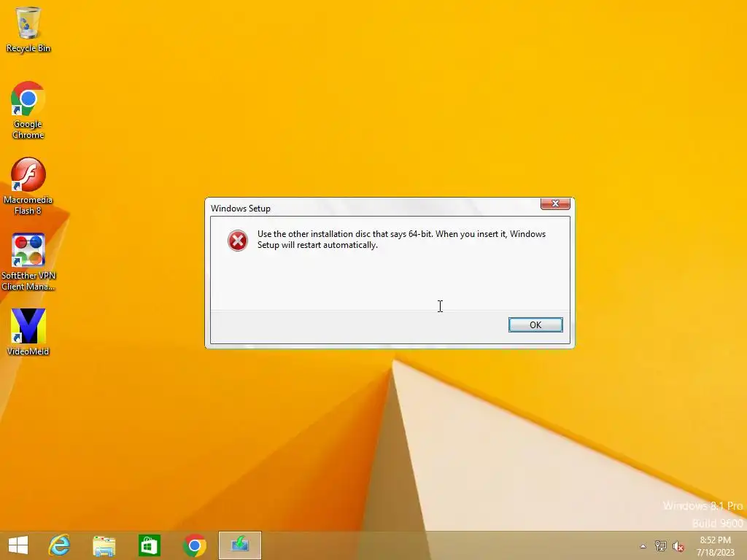Open the clock showing 8:52 PM
Screen dimensions: 747x560
pos(716,545)
